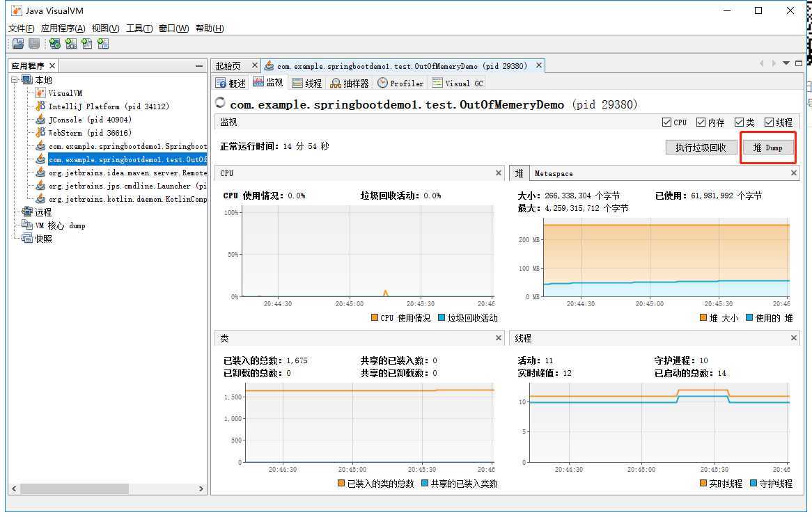Select the WebStorm (pid 36616) icon
This screenshot has width=812, height=517.
pos(40,132)
